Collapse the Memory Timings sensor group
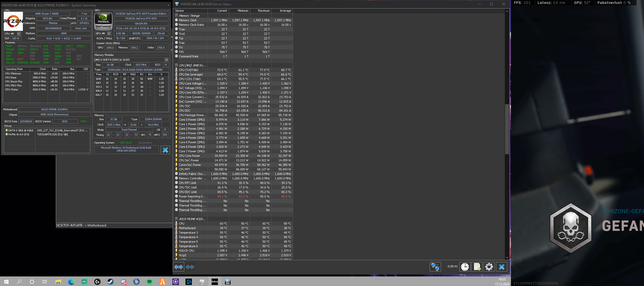This screenshot has height=286, width=644. coord(176,16)
